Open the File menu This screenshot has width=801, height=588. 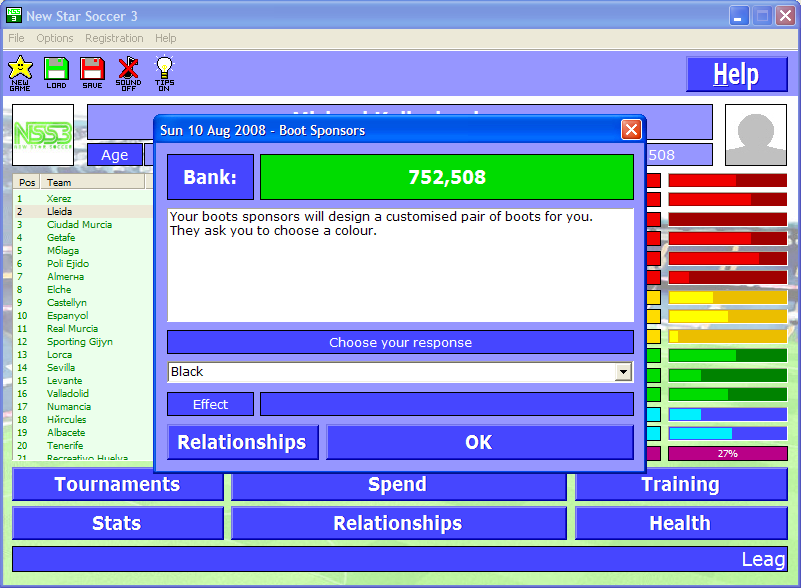click(x=16, y=38)
